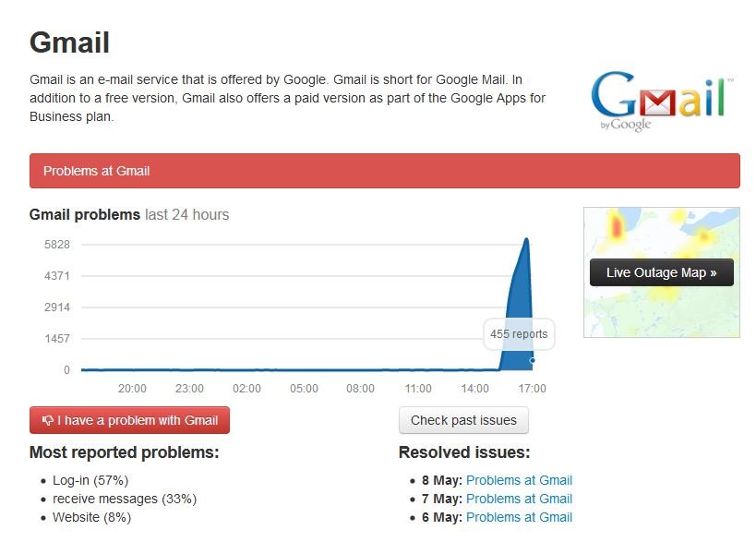Click the Gmail by Google logo
This screenshot has height=542, width=756.
coord(662,102)
